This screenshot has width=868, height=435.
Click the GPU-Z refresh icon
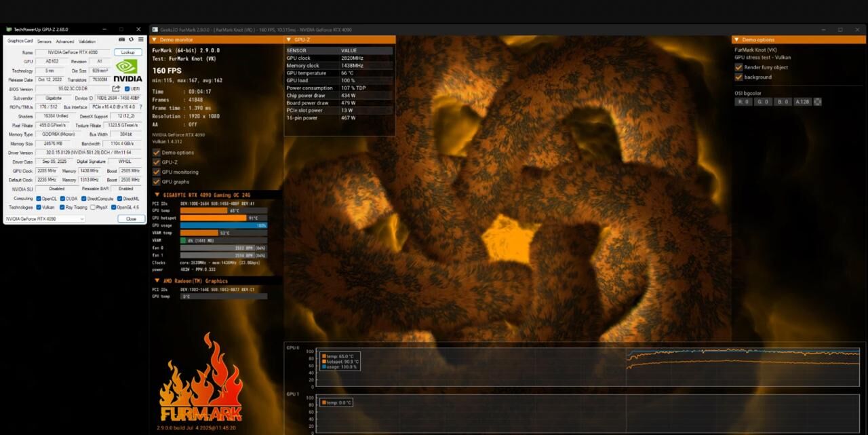pyautogui.click(x=131, y=39)
